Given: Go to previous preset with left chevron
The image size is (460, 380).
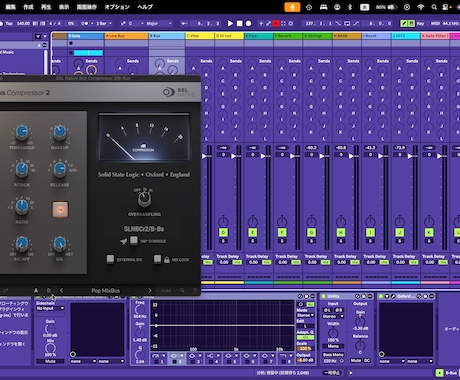Looking at the screenshot, I should (x=62, y=291).
